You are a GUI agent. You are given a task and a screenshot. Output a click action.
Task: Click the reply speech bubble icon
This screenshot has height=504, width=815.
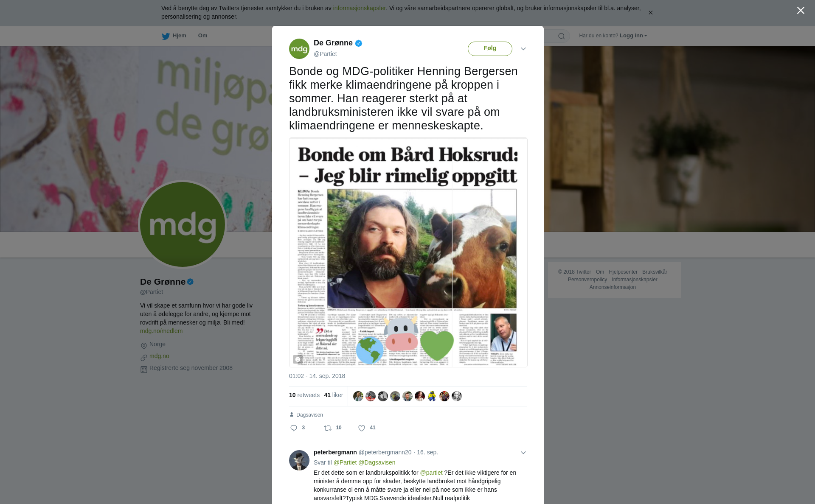(x=294, y=428)
